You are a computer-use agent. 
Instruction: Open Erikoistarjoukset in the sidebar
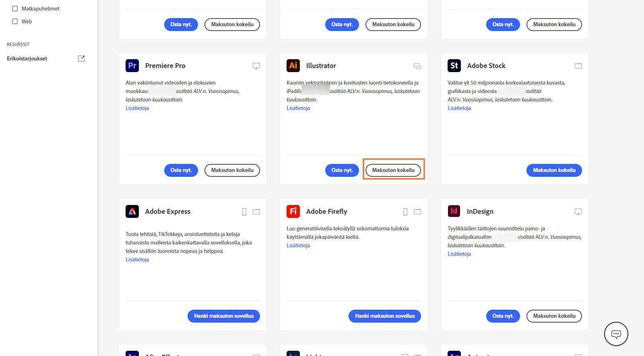pyautogui.click(x=27, y=58)
